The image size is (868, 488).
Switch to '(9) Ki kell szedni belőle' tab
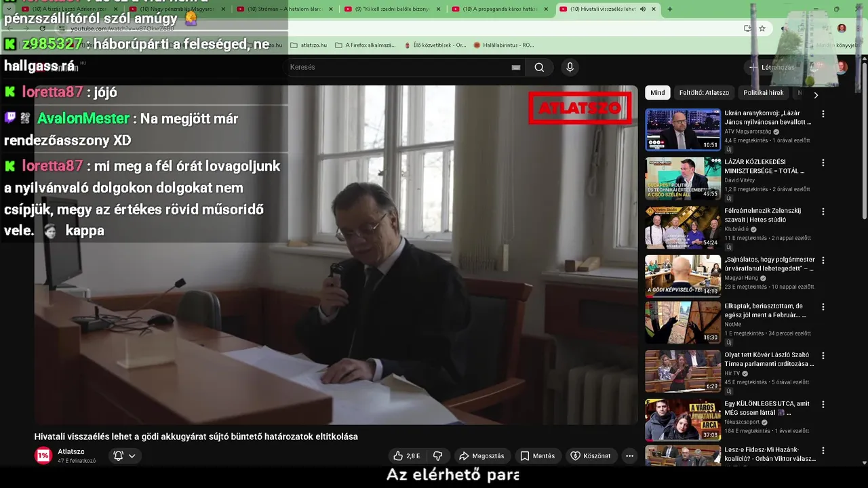pos(393,9)
